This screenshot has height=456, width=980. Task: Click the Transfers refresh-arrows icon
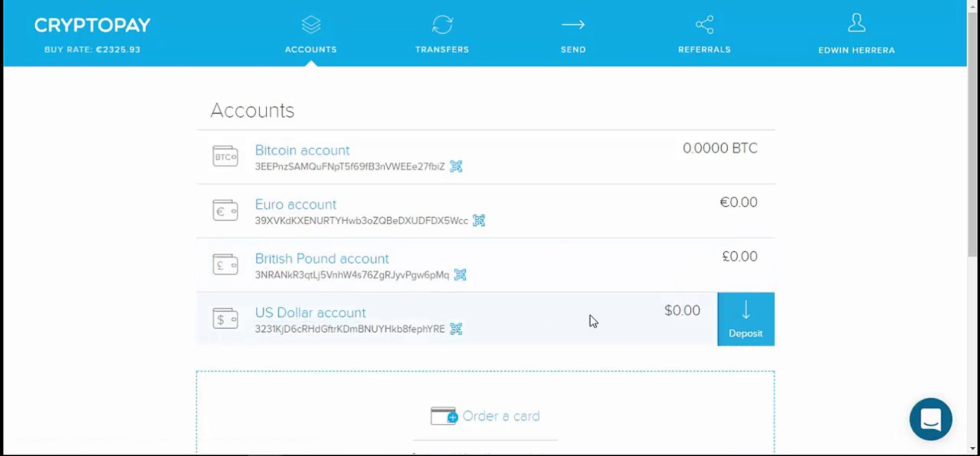pos(442,25)
